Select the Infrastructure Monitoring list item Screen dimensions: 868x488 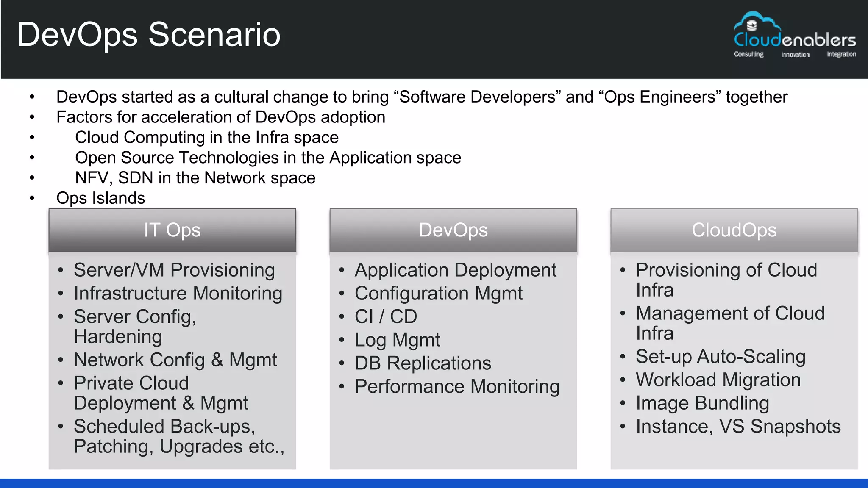pyautogui.click(x=178, y=294)
